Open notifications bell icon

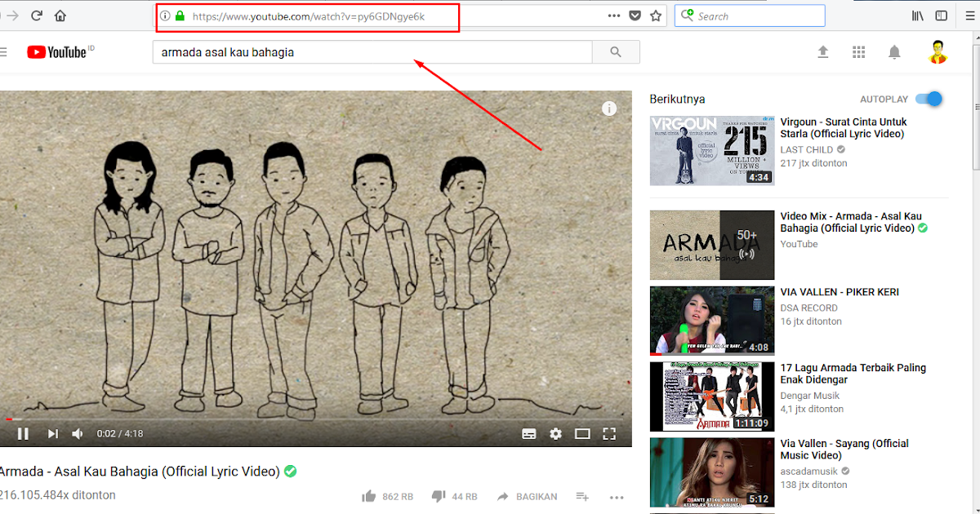tap(894, 52)
